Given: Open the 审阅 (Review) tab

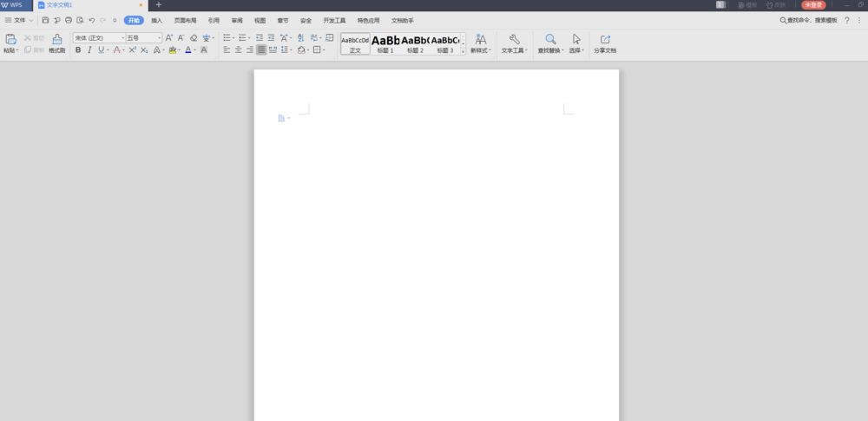Looking at the screenshot, I should pyautogui.click(x=237, y=21).
